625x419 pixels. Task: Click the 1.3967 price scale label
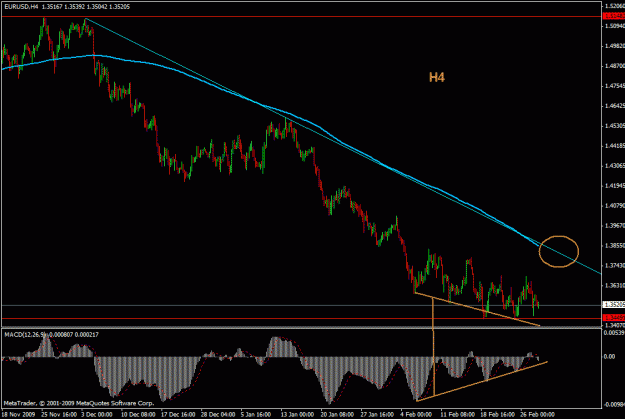614,225
